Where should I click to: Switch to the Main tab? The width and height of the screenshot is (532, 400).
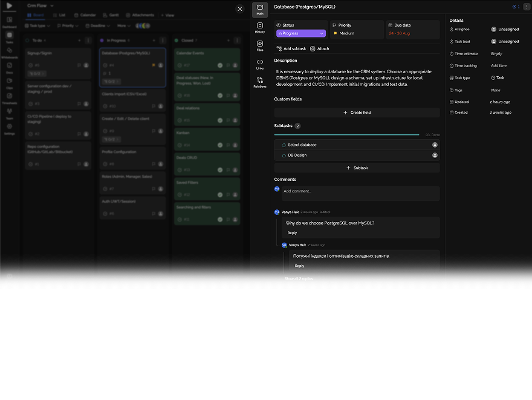click(260, 8)
